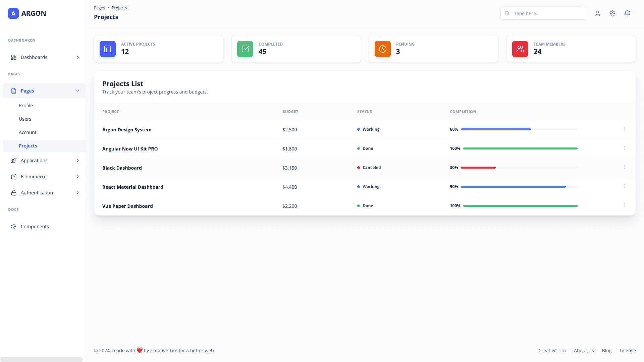644x362 pixels.
Task: Check notifications via bell icon
Action: click(x=627, y=13)
